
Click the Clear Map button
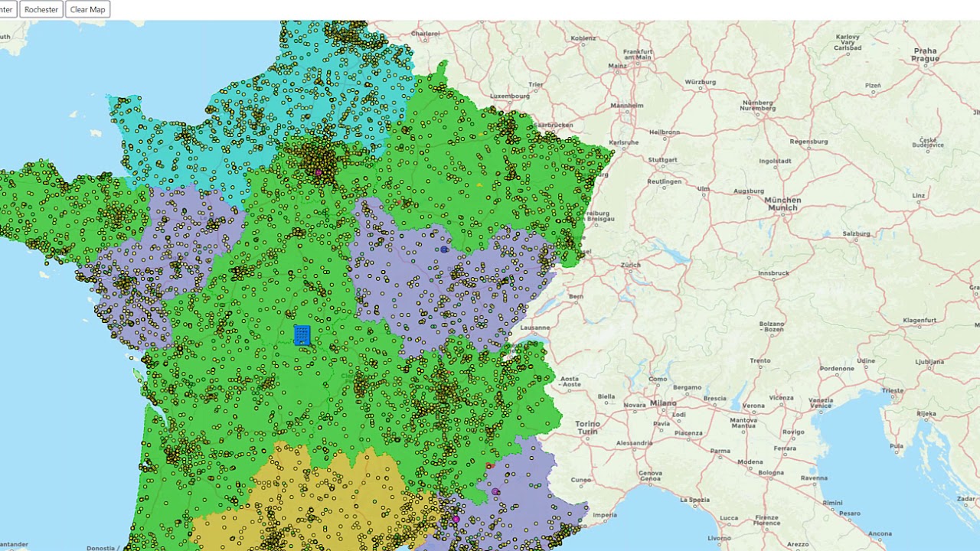tap(88, 9)
